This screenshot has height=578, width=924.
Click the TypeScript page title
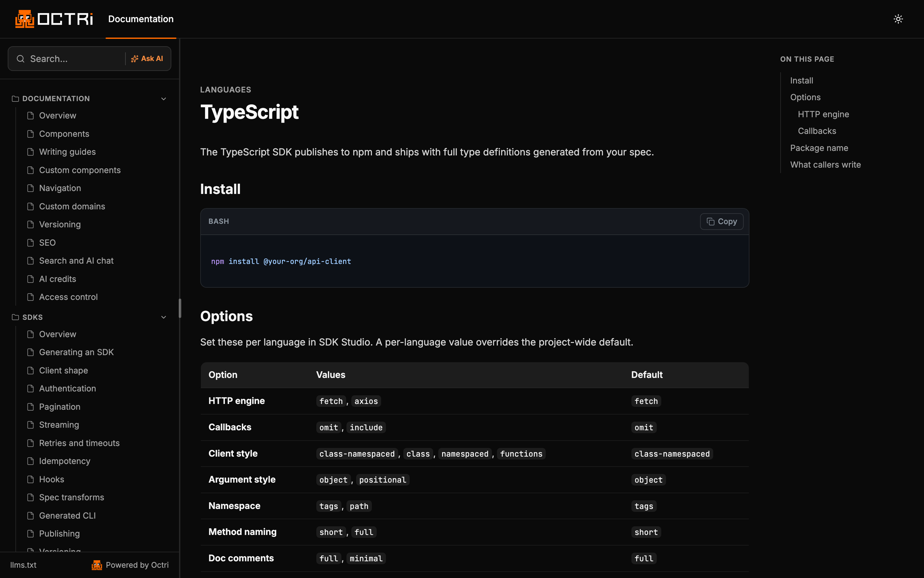tap(249, 112)
